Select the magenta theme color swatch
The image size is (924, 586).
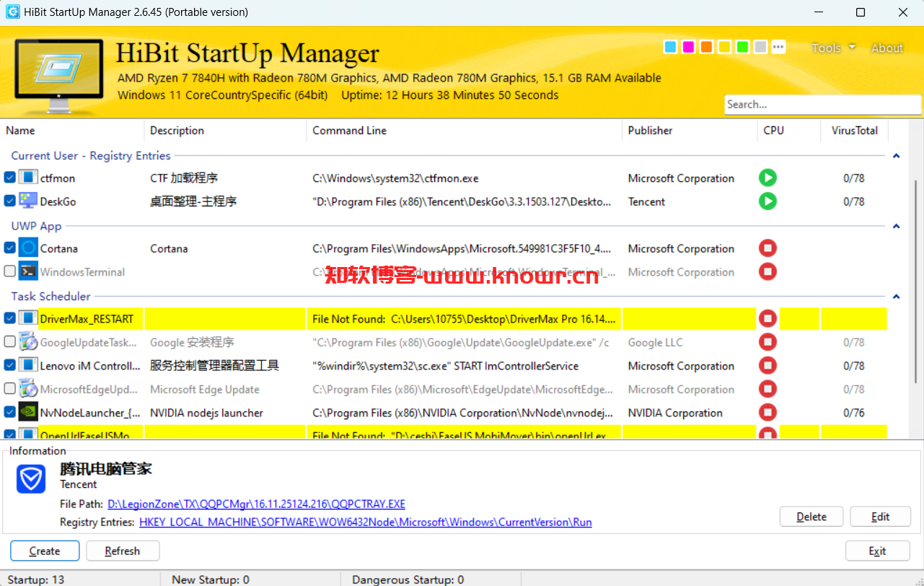pyautogui.click(x=688, y=47)
